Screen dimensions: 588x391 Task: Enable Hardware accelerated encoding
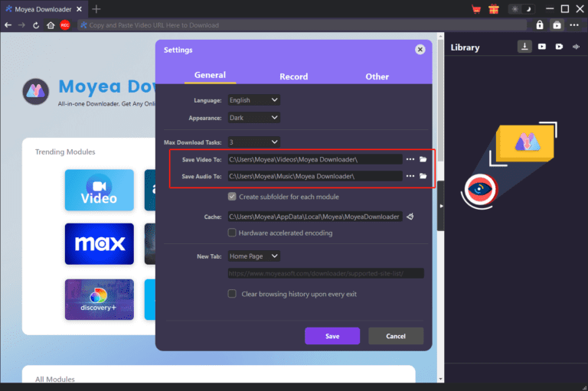click(x=232, y=233)
